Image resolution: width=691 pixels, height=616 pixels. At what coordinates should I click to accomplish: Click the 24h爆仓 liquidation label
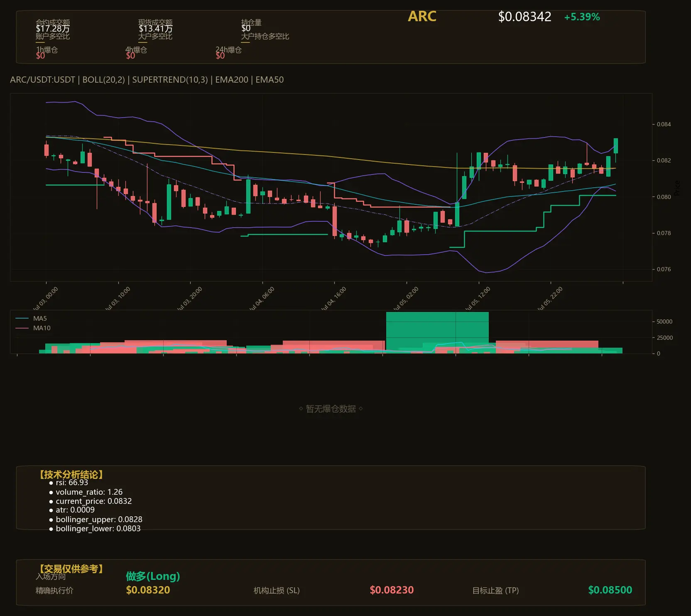coord(228,50)
